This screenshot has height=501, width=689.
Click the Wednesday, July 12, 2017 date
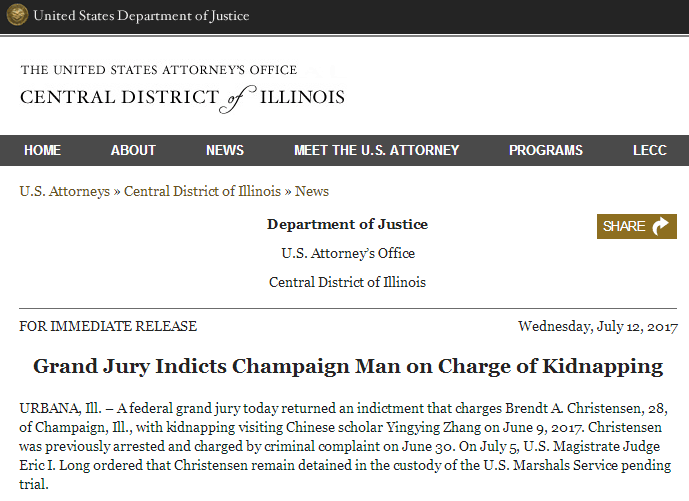pyautogui.click(x=598, y=326)
